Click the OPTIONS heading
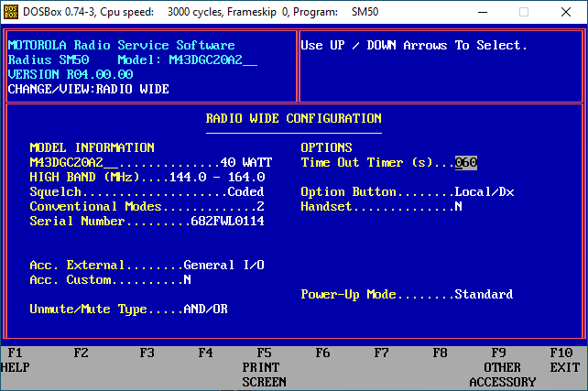Screen dimensions: 588x391 (326, 147)
